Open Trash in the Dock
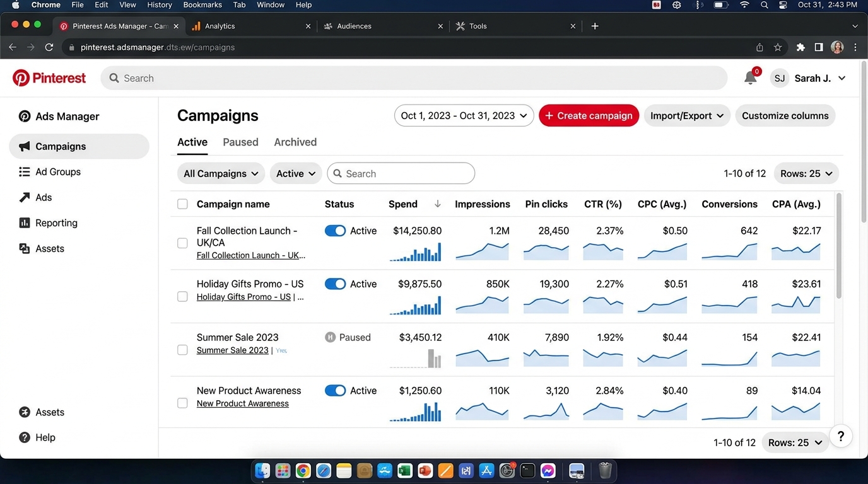Screen dimensions: 868x484 tap(605, 470)
